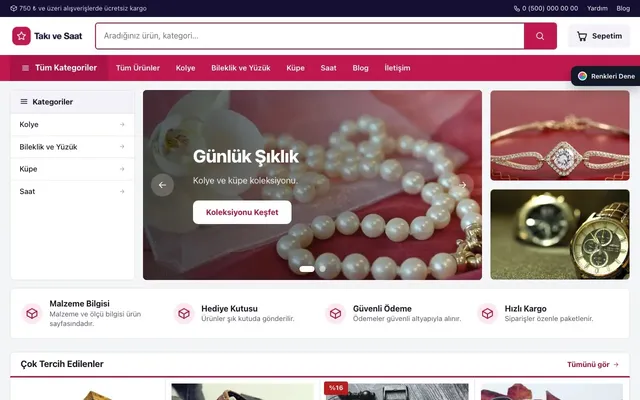Click 'Kolye ve küpe koleksiyonu.' slide subtitle
Viewport: 640px width, 400px height.
[x=245, y=180]
